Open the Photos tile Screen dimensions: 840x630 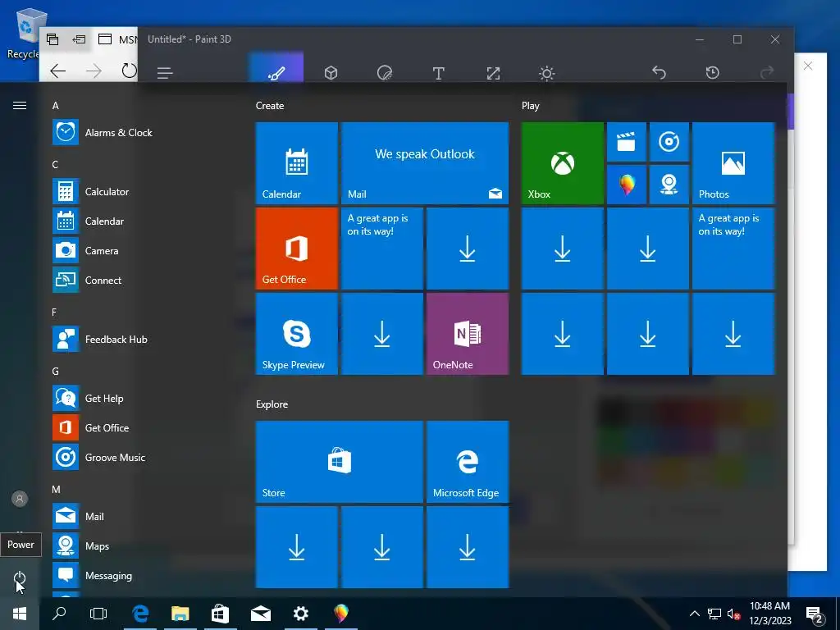click(x=733, y=163)
